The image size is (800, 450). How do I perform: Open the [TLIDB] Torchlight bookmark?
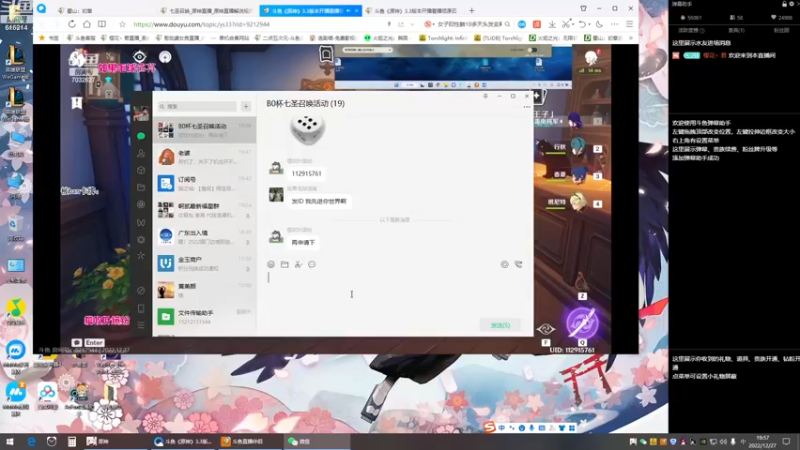click(498, 38)
